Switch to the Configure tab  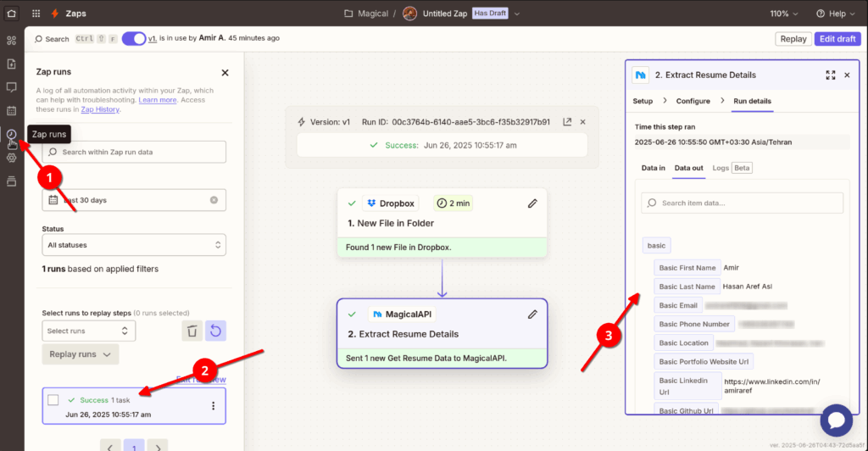click(693, 101)
